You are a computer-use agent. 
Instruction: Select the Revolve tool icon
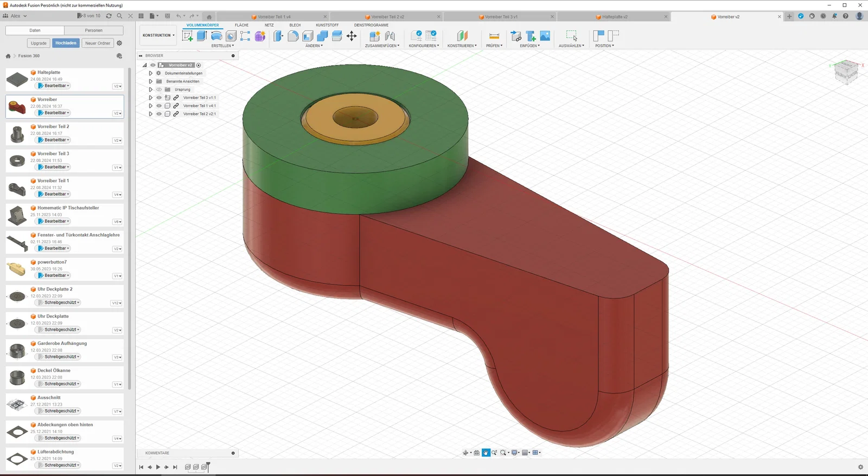click(216, 36)
